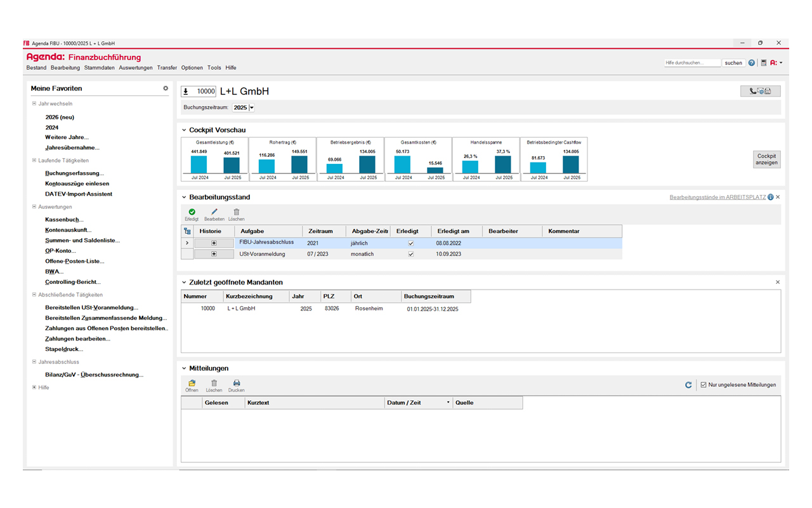Toggle Nur ungelesene Mitteilungen checkbox
Screen dimensions: 812x508
pos(703,385)
